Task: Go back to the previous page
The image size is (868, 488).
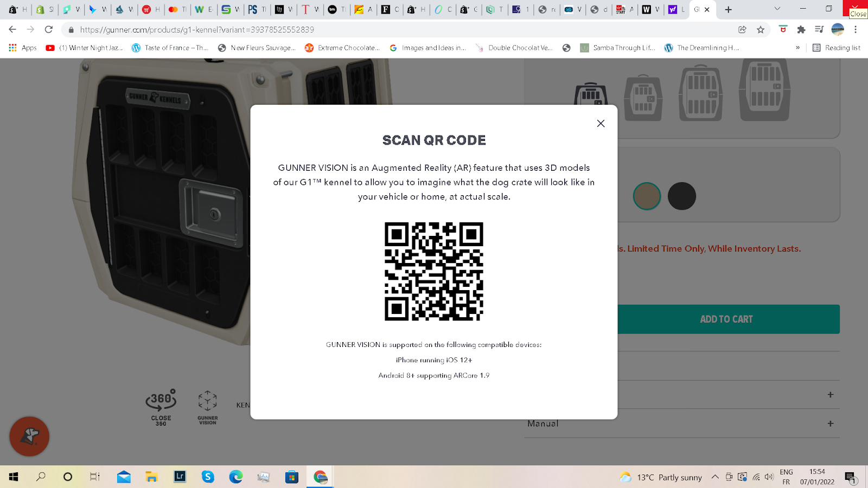Action: pos(12,29)
